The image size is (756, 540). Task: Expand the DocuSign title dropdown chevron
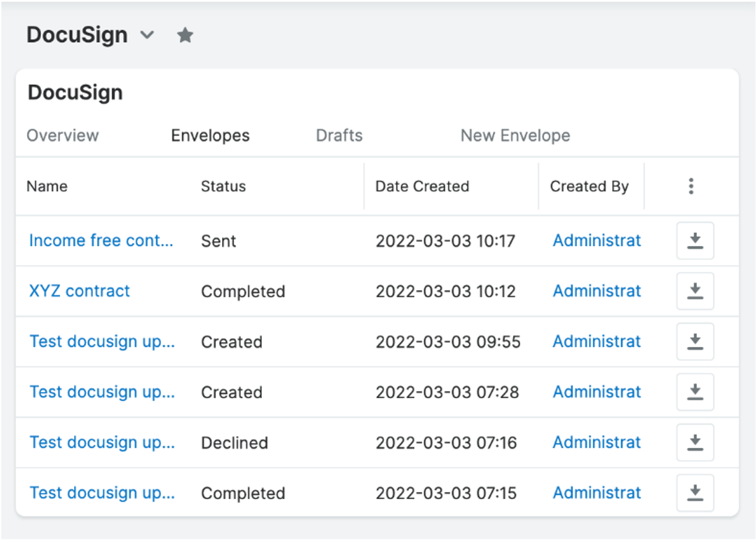(x=147, y=36)
